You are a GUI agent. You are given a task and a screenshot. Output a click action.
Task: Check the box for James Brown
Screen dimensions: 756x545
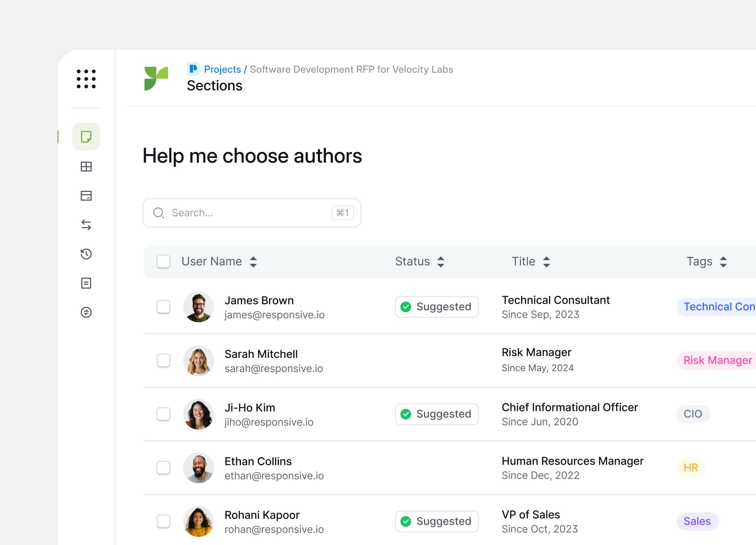pyautogui.click(x=163, y=307)
